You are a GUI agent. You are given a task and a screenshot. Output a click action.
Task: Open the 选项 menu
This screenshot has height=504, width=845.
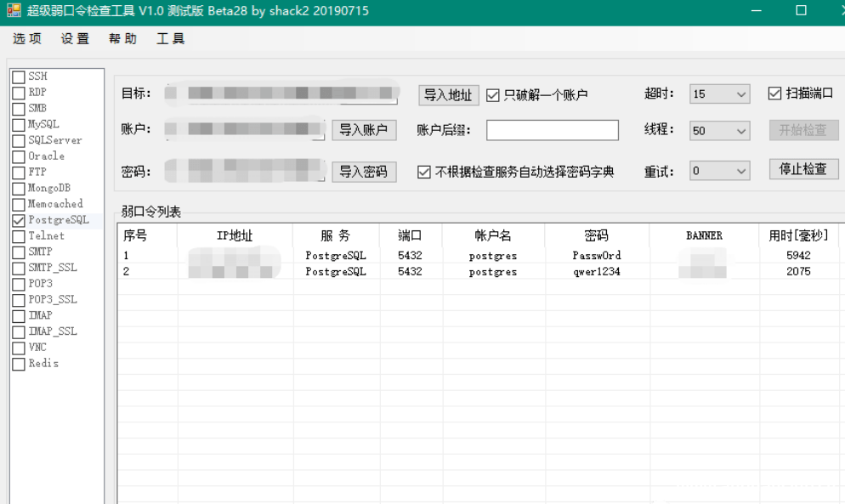coord(26,38)
